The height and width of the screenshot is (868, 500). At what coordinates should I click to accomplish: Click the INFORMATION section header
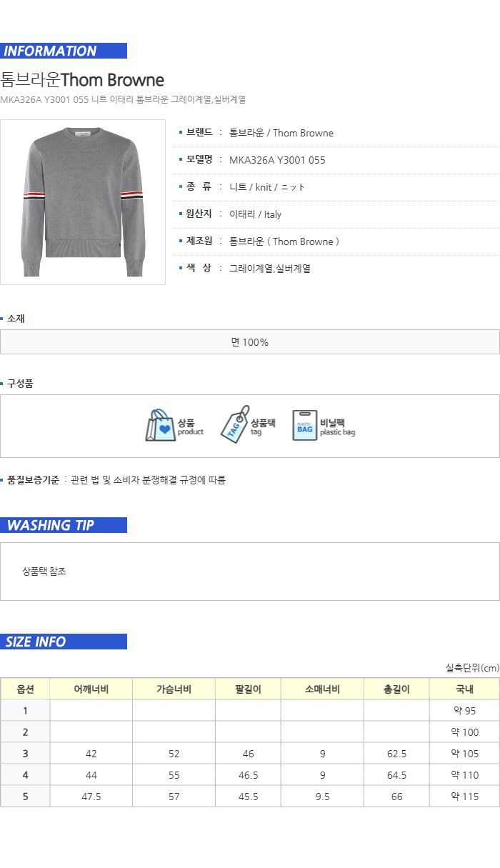point(64,51)
